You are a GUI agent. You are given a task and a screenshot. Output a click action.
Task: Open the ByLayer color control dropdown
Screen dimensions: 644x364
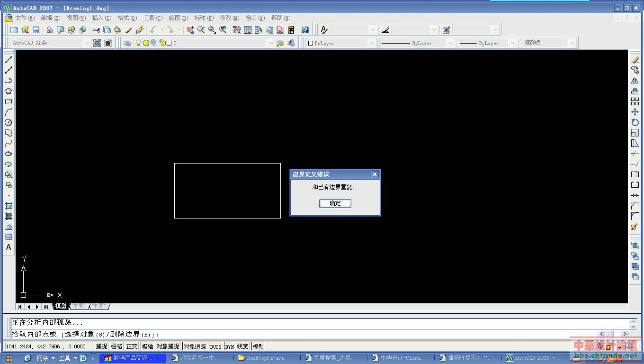(372, 43)
